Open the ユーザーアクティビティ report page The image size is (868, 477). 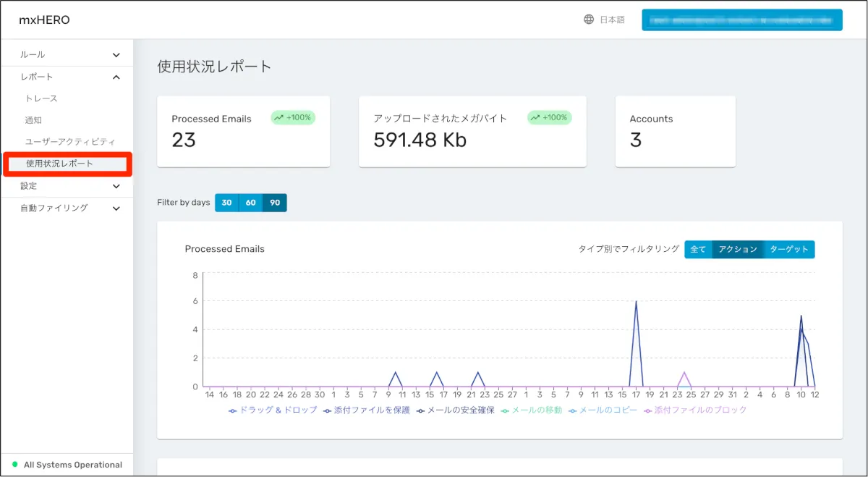[x=70, y=142]
